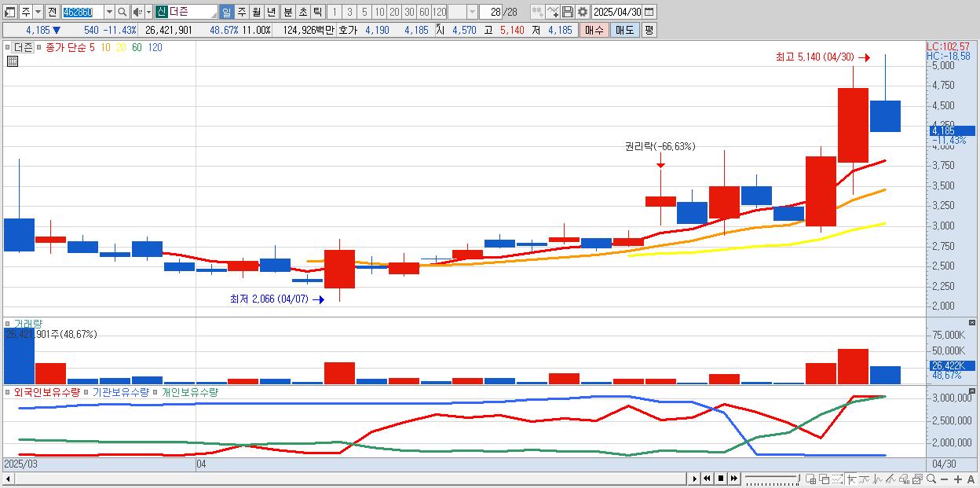The height and width of the screenshot is (488, 980).
Task: Open the stock code dropdown arrow
Action: point(109,12)
